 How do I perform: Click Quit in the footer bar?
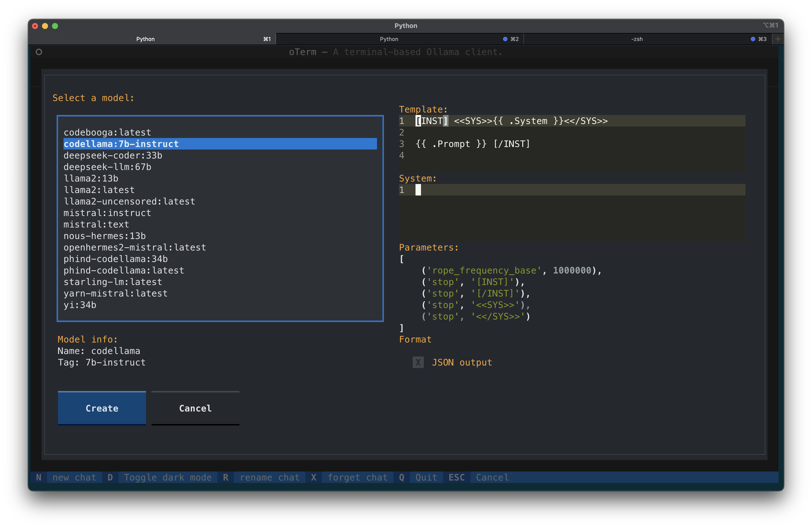pos(426,477)
